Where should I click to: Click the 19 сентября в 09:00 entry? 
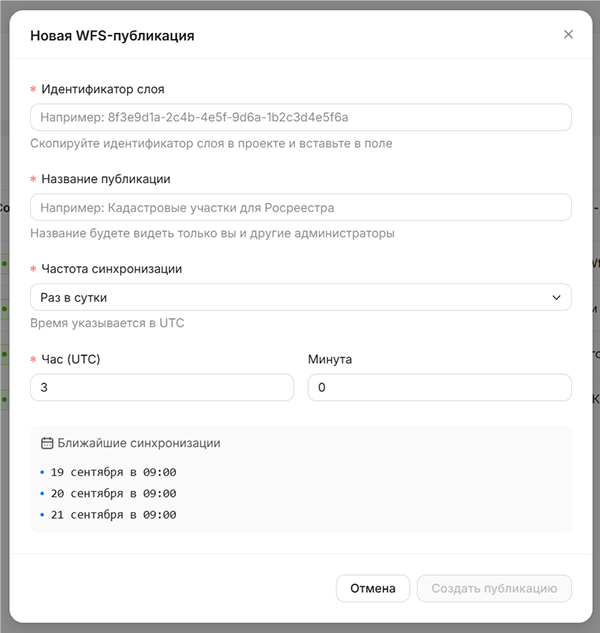tap(113, 472)
